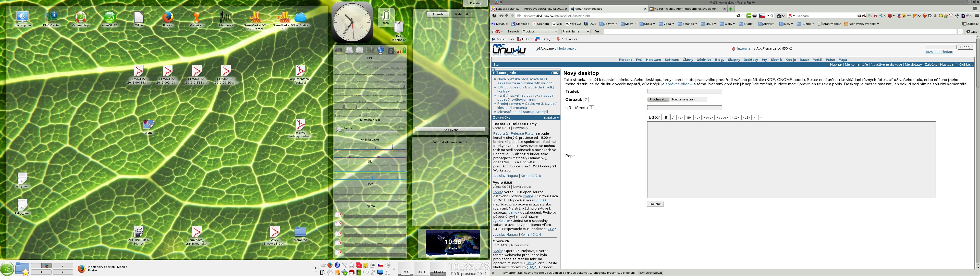
Task: Toggle bold B button in editor
Action: (x=666, y=117)
